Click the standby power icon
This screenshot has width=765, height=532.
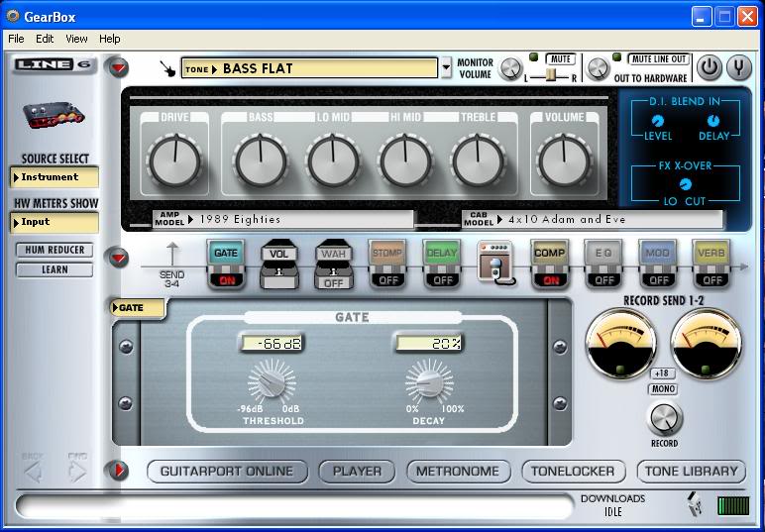709,67
